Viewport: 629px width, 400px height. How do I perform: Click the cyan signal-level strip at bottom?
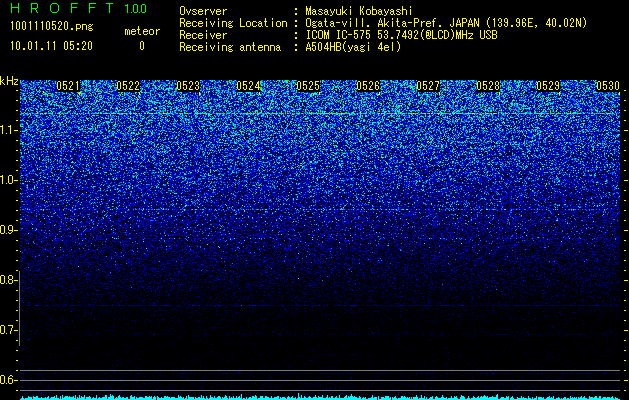[321, 397]
